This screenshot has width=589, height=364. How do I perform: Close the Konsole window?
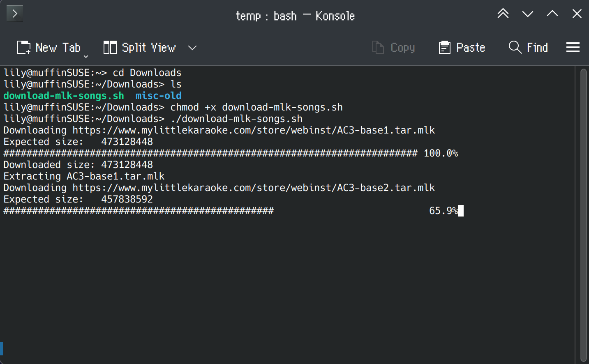577,14
